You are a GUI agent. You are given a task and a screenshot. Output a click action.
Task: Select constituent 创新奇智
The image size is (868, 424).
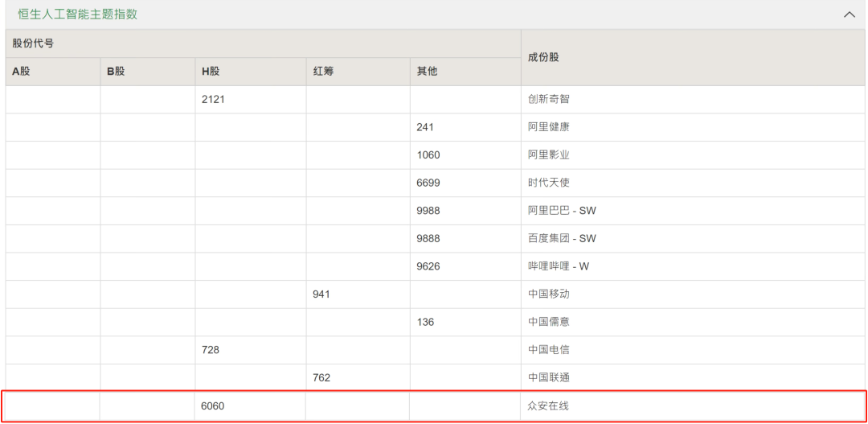(x=549, y=99)
